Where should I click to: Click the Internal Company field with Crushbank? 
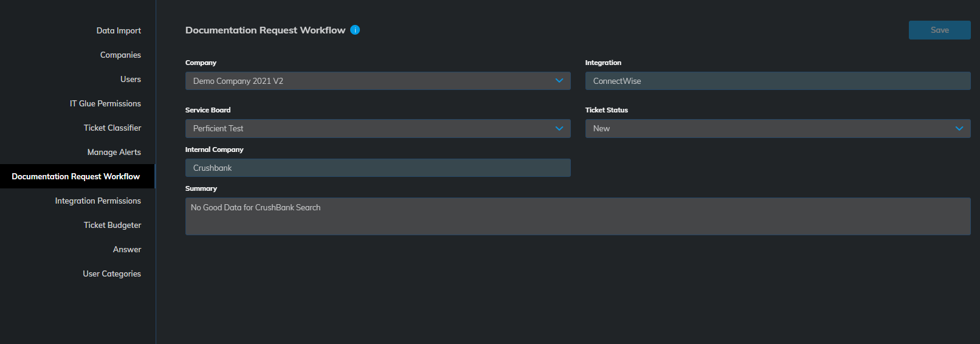[x=378, y=168]
